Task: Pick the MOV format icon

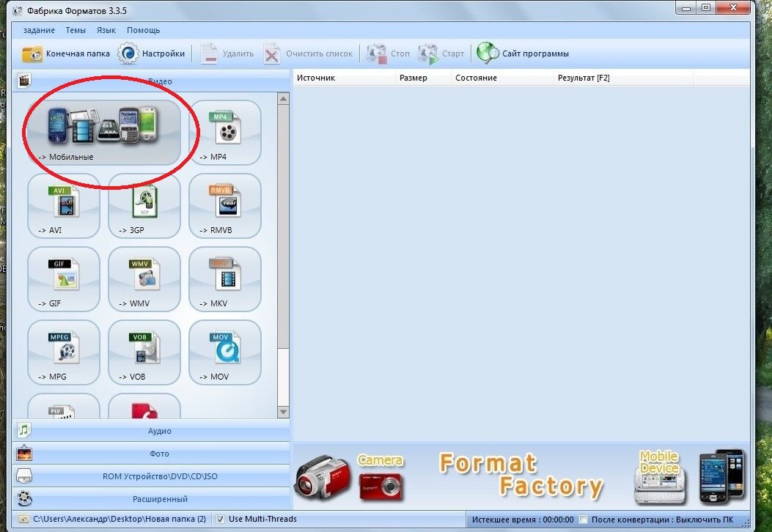Action: coord(225,352)
